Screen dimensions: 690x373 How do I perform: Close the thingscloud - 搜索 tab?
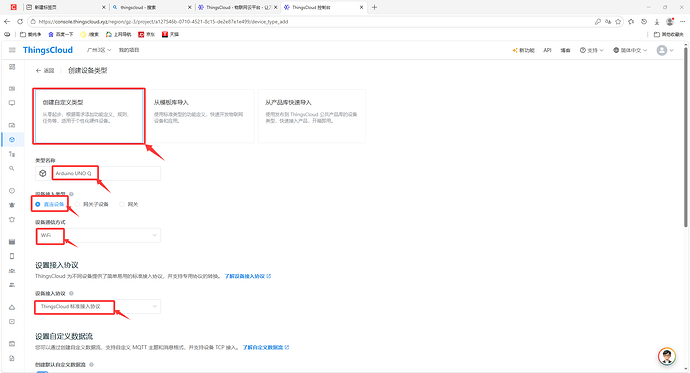click(x=190, y=7)
